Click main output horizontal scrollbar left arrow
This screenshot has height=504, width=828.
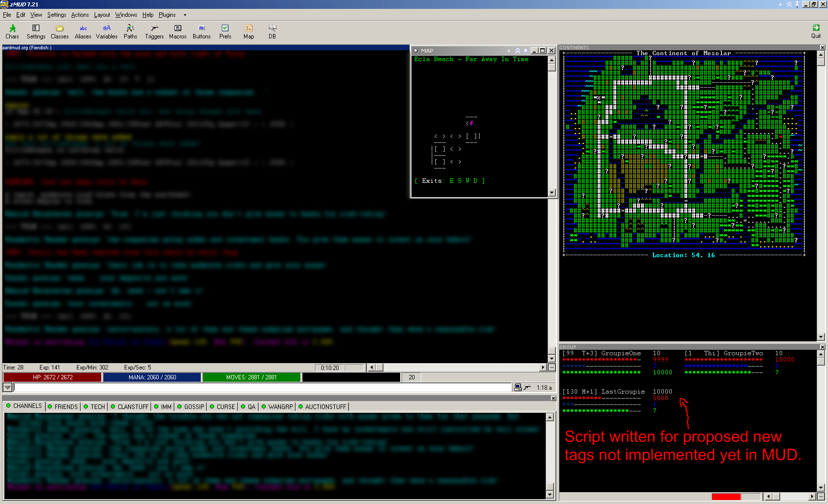pos(372,368)
